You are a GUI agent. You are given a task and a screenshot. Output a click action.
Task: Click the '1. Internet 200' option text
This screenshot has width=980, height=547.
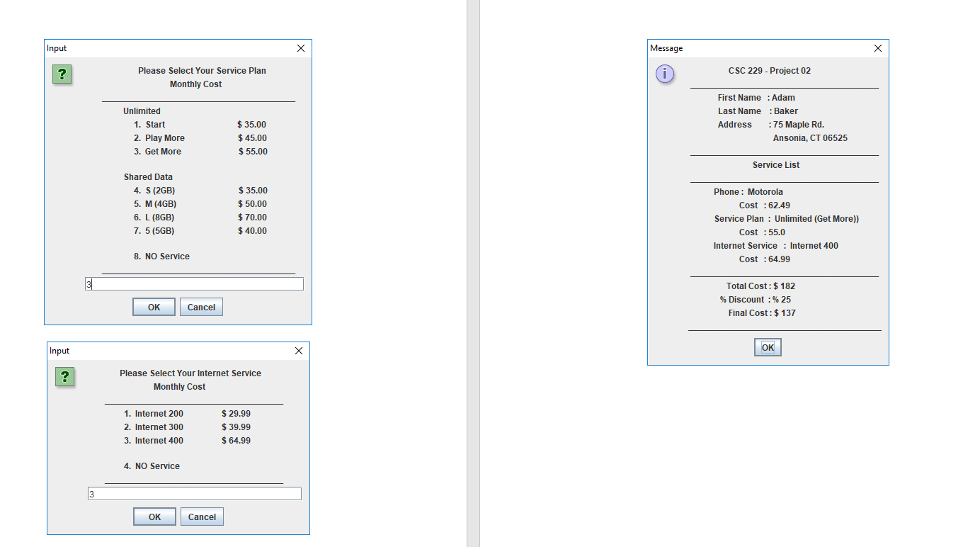(x=154, y=414)
